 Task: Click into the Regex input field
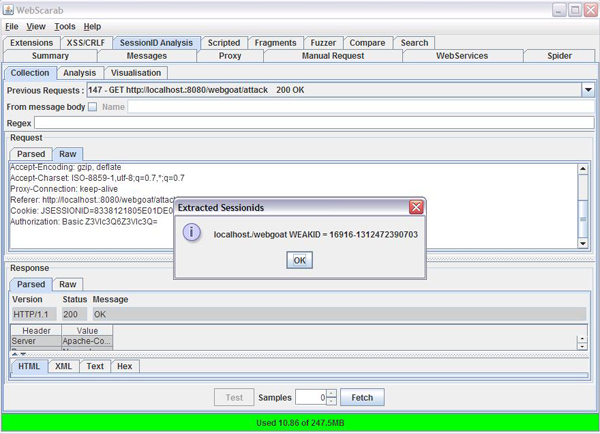point(310,123)
